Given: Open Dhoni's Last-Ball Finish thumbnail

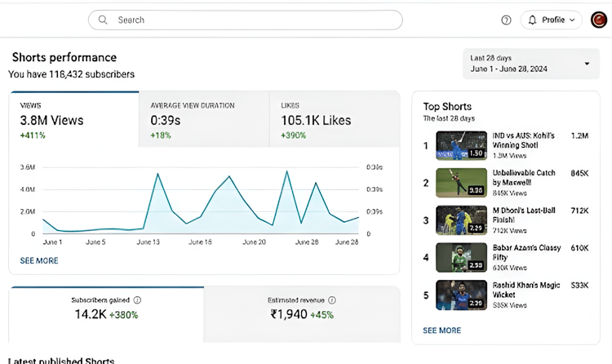Looking at the screenshot, I should (x=461, y=220).
